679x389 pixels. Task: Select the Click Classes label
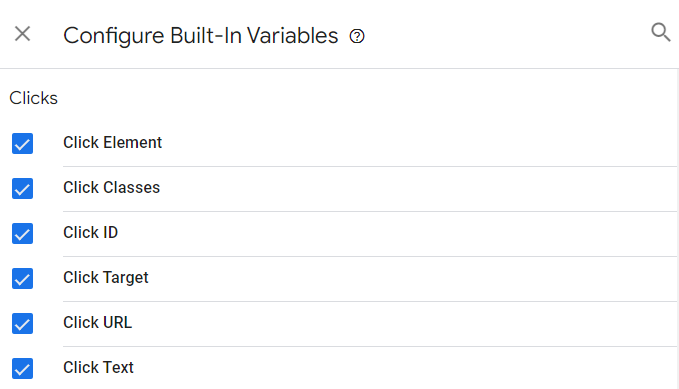pos(112,188)
